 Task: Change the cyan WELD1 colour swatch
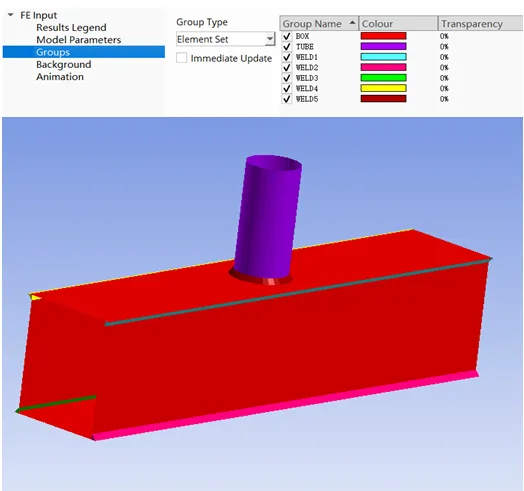tap(383, 57)
